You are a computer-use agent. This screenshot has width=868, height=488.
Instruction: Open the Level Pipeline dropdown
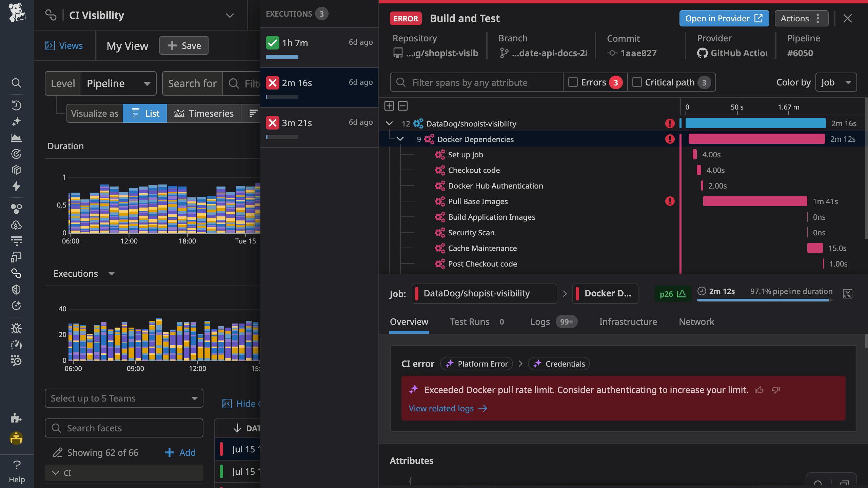click(119, 83)
